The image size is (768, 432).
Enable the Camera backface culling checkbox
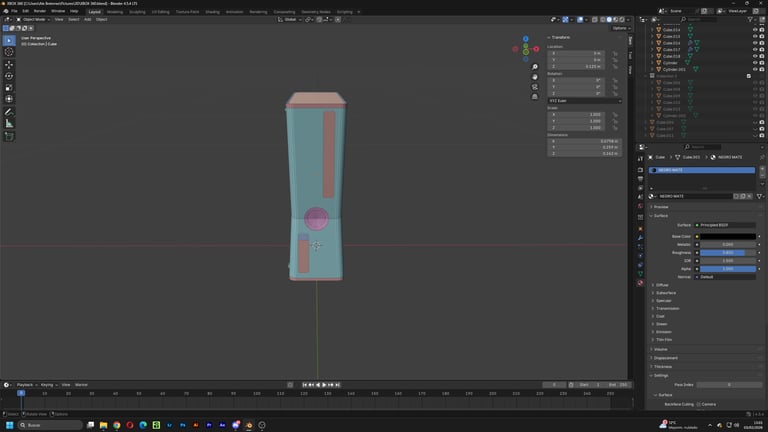pyautogui.click(x=699, y=405)
